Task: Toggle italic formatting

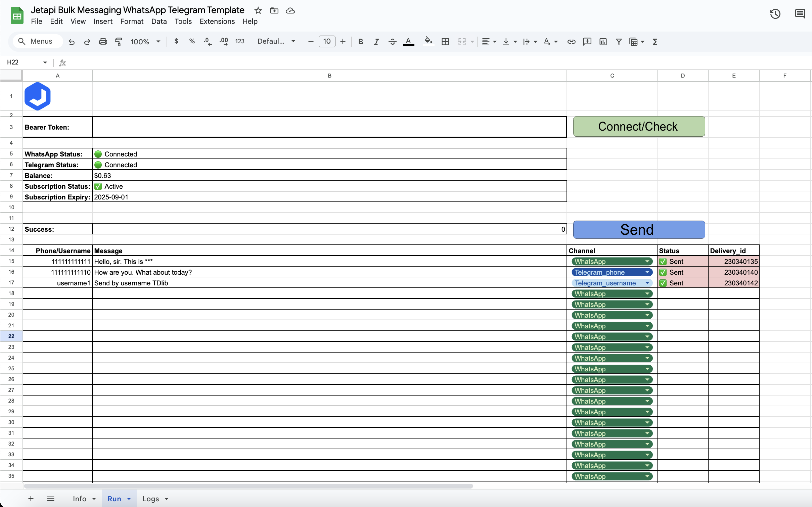Action: coord(376,42)
